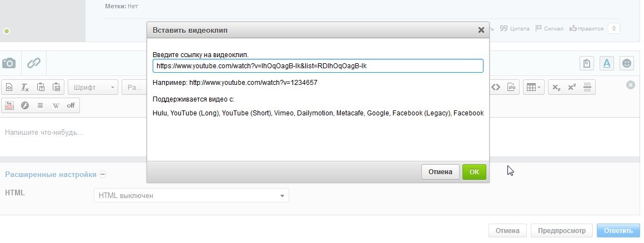Viewport: 644px width, 243px height.
Task: Toggle the source view icon
Action: coord(9,87)
